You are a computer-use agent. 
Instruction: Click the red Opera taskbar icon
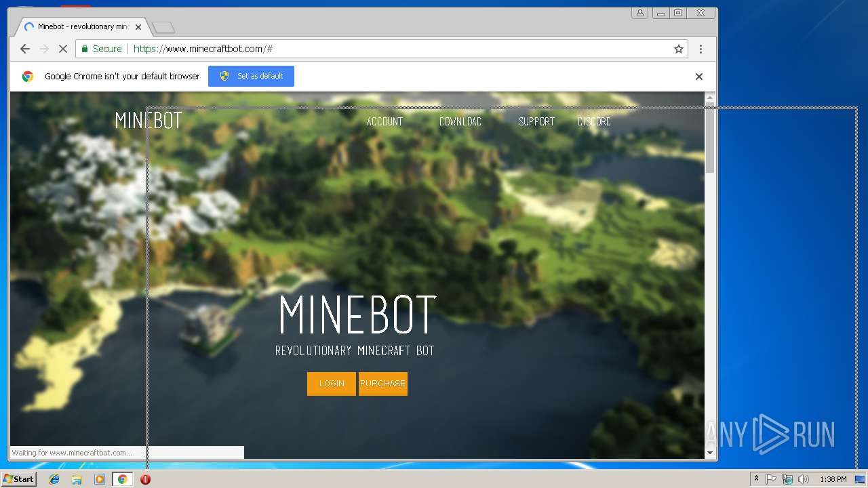click(145, 479)
